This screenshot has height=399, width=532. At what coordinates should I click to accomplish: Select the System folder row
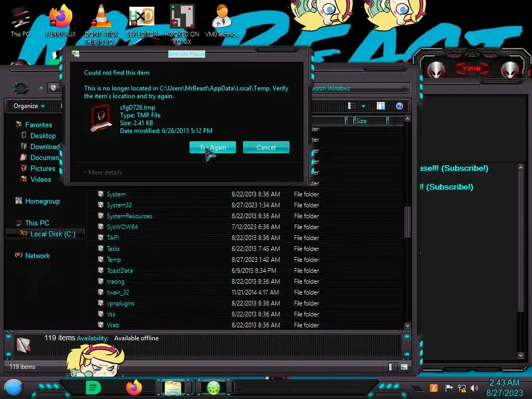point(245,194)
